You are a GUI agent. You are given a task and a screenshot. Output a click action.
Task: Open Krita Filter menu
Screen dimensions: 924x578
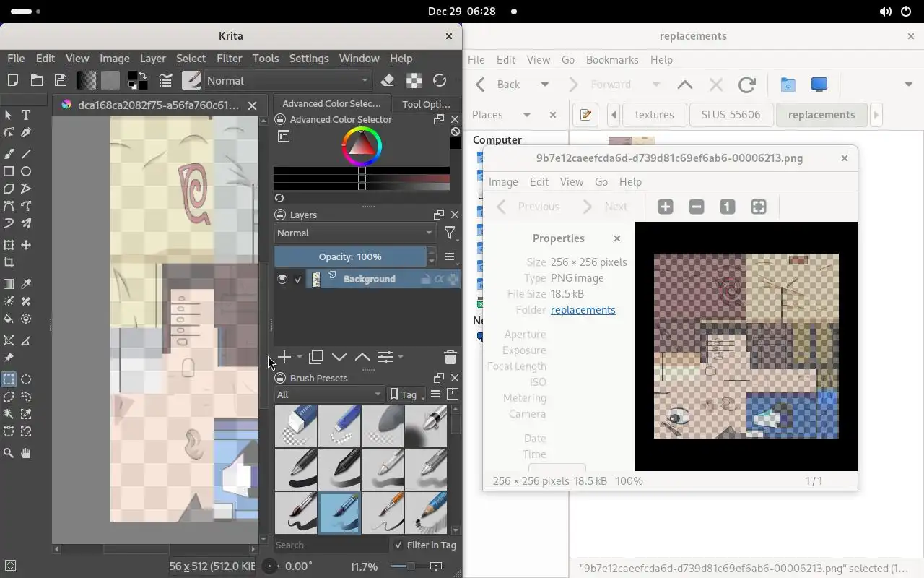pyautogui.click(x=229, y=59)
